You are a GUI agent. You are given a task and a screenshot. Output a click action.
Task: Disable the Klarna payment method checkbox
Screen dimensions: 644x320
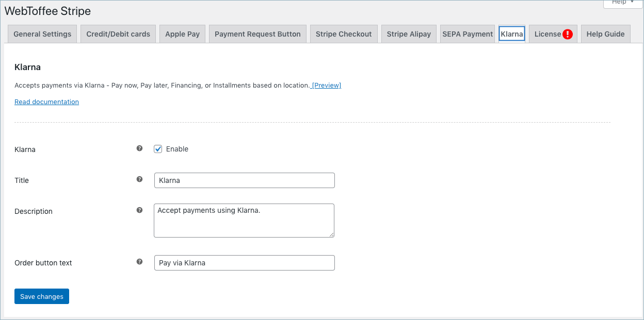(158, 149)
